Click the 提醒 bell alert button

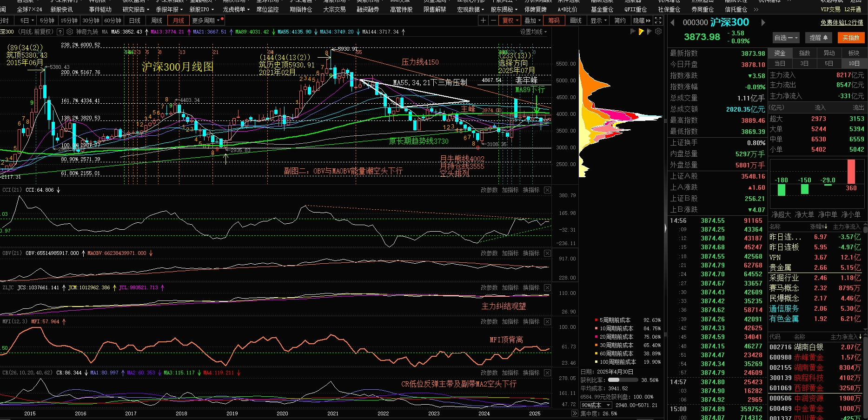818,38
